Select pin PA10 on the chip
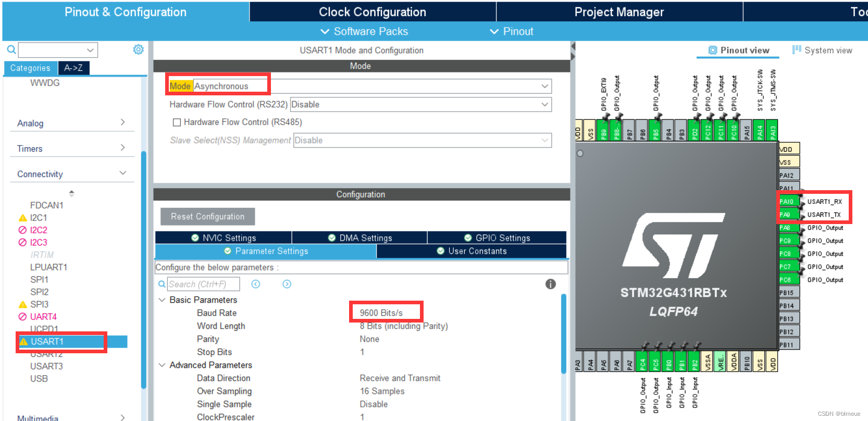This screenshot has height=421, width=868. [788, 201]
